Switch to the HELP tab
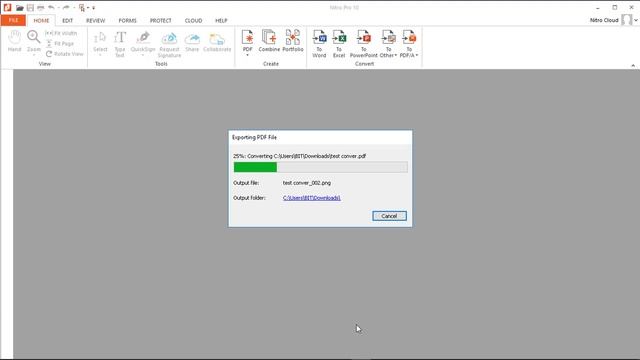This screenshot has height=360, width=640. pyautogui.click(x=221, y=20)
